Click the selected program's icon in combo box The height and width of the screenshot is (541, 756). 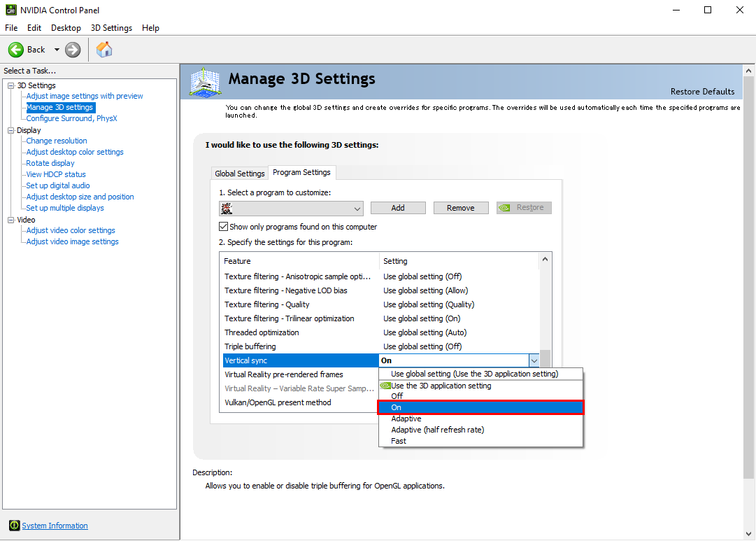(x=227, y=208)
